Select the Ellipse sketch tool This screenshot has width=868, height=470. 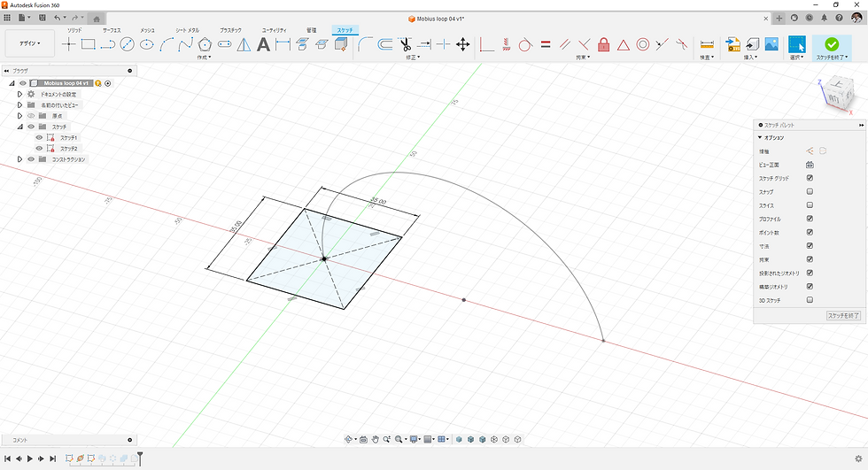[x=147, y=44]
